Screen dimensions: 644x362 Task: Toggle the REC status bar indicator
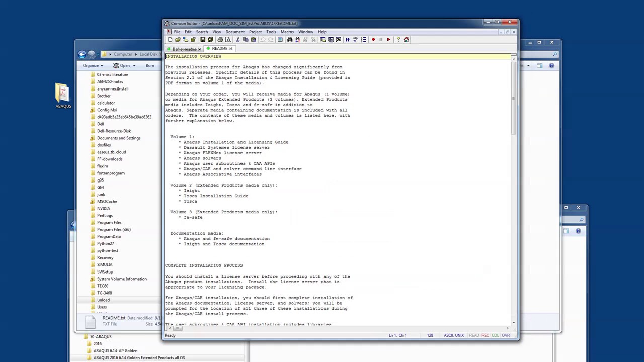pyautogui.click(x=486, y=335)
